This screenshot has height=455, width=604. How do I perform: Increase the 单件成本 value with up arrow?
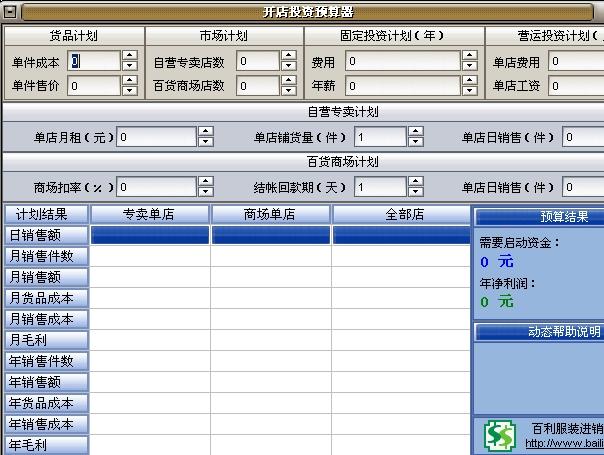[129, 57]
